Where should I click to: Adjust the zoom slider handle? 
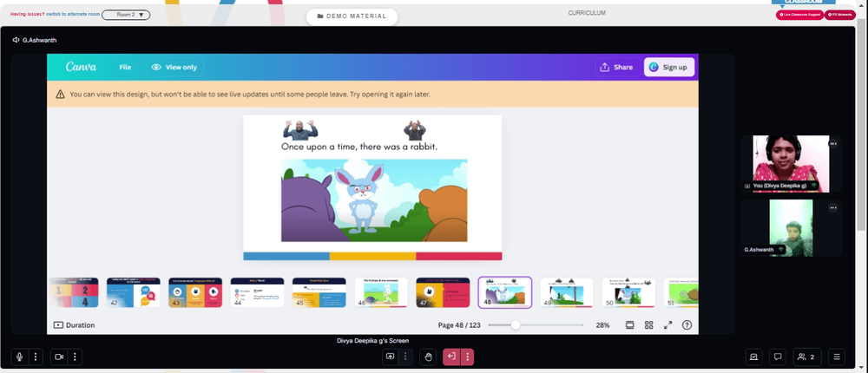pos(516,324)
